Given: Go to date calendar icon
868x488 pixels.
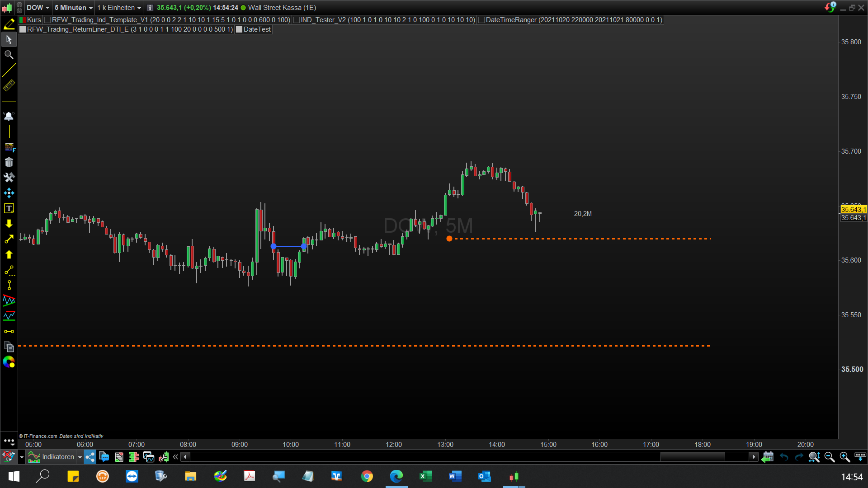Looking at the screenshot, I should pyautogui.click(x=768, y=457).
